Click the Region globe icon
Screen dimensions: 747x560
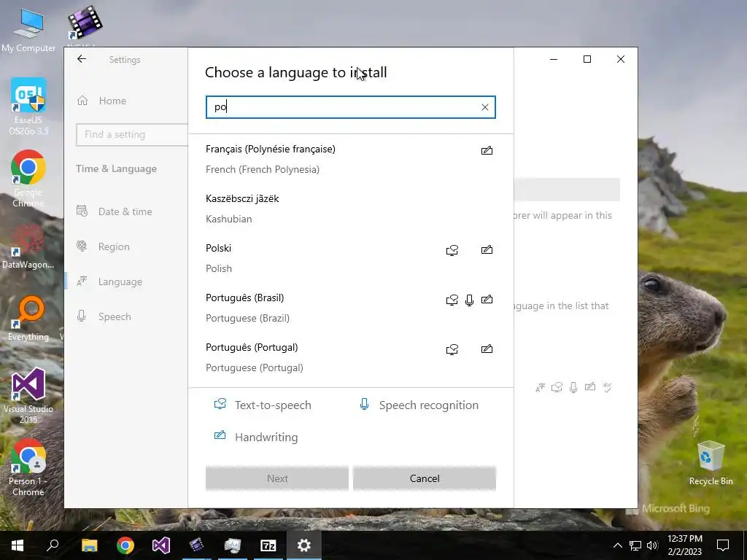coord(82,246)
